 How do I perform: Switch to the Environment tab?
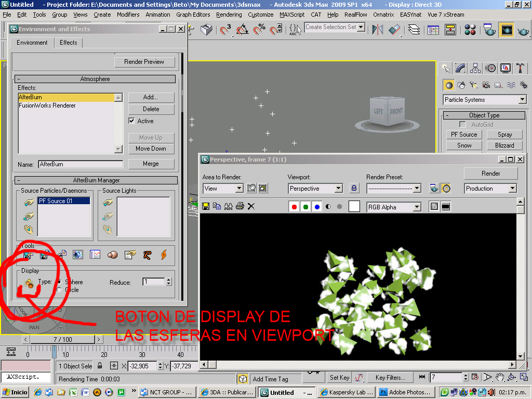click(x=32, y=43)
